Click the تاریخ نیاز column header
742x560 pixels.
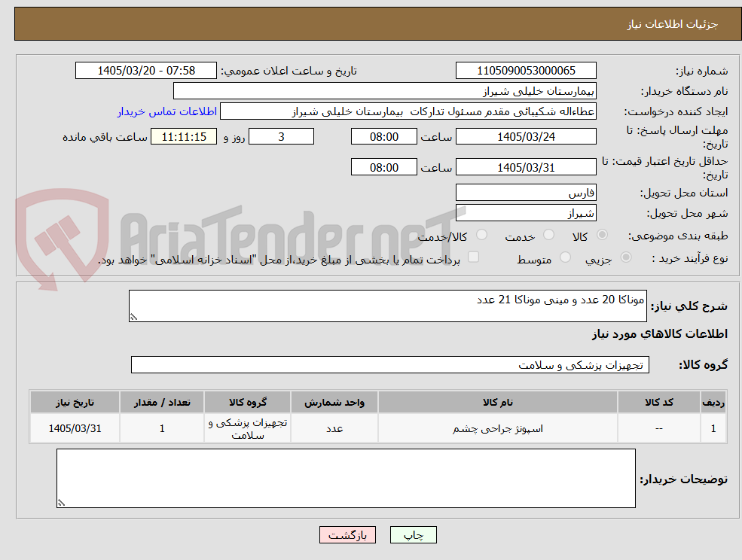[75, 402]
